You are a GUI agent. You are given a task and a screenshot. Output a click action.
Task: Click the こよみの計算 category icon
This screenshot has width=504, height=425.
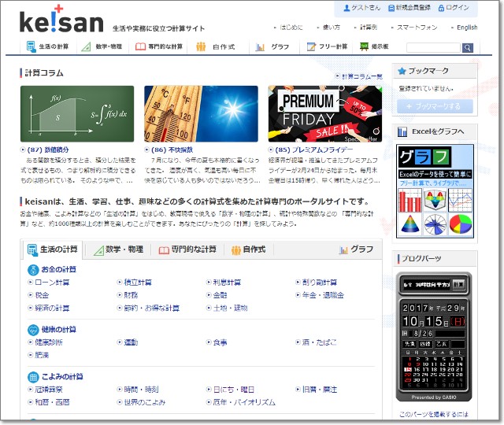point(32,375)
